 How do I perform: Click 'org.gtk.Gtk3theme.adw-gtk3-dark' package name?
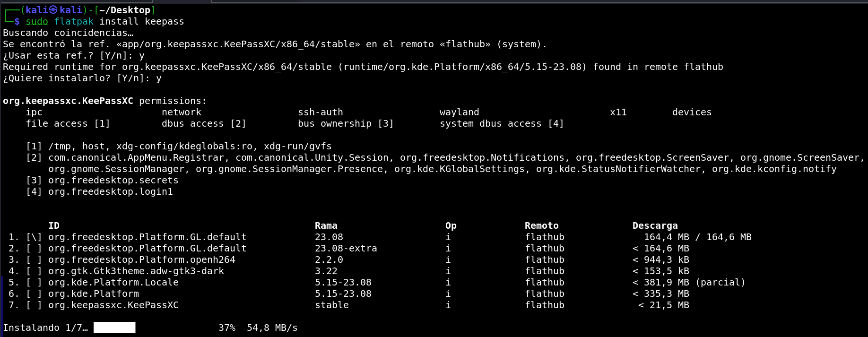(136, 271)
